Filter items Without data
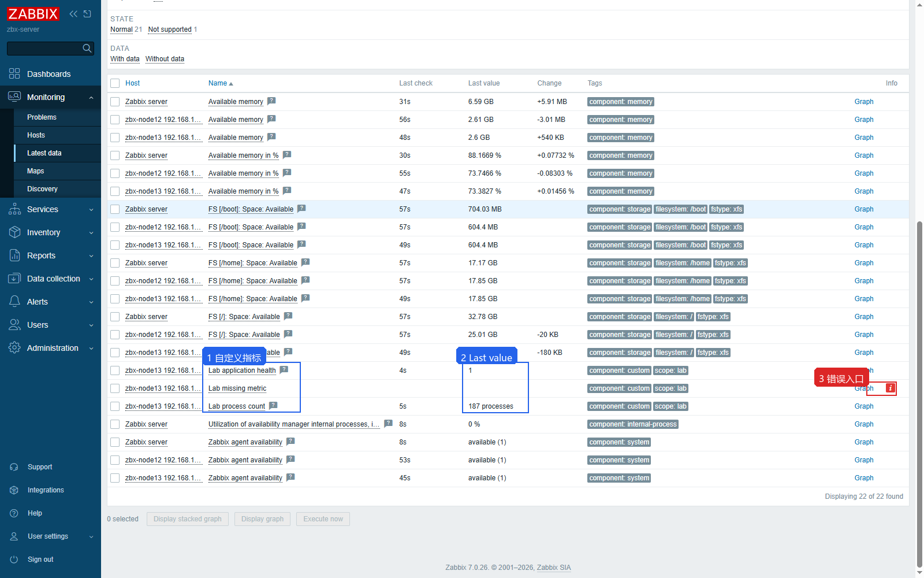This screenshot has width=924, height=578. tap(165, 59)
